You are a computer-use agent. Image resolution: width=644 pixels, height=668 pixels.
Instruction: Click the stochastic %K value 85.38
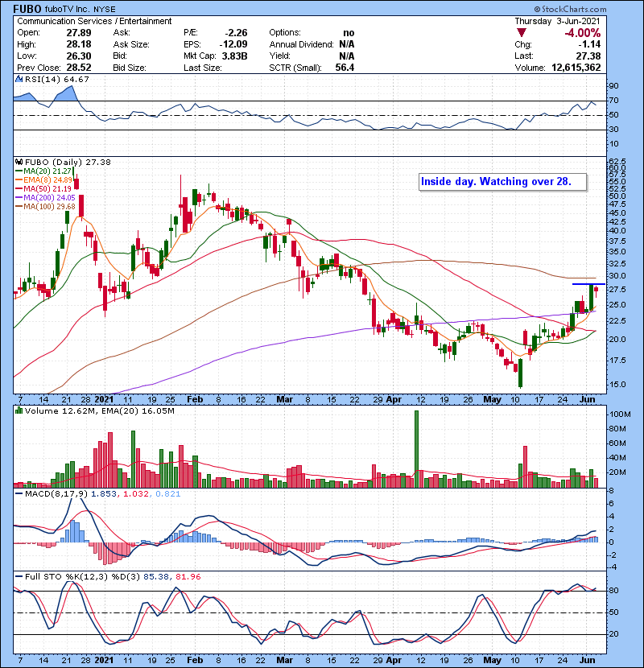point(155,577)
